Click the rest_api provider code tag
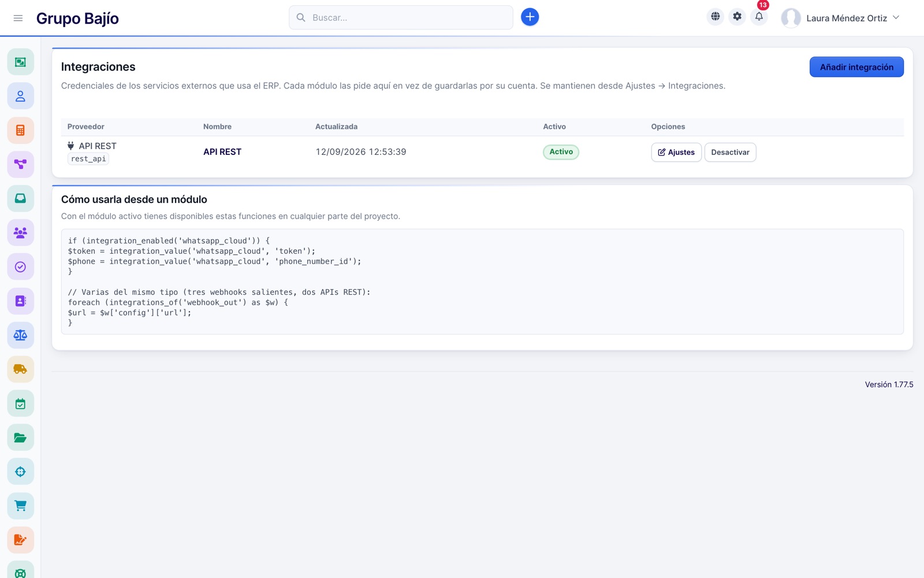The height and width of the screenshot is (578, 924). point(88,159)
